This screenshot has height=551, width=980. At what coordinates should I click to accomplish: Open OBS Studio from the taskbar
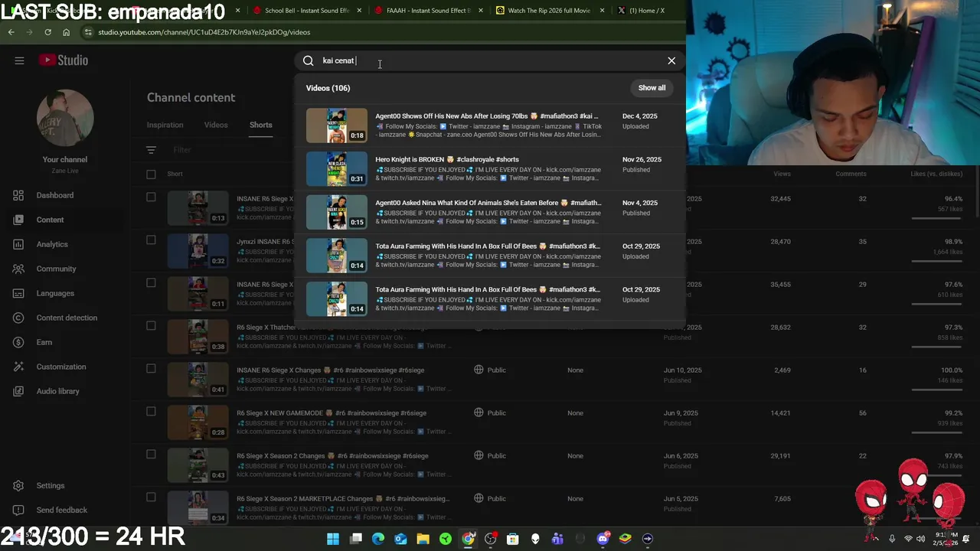tap(491, 539)
